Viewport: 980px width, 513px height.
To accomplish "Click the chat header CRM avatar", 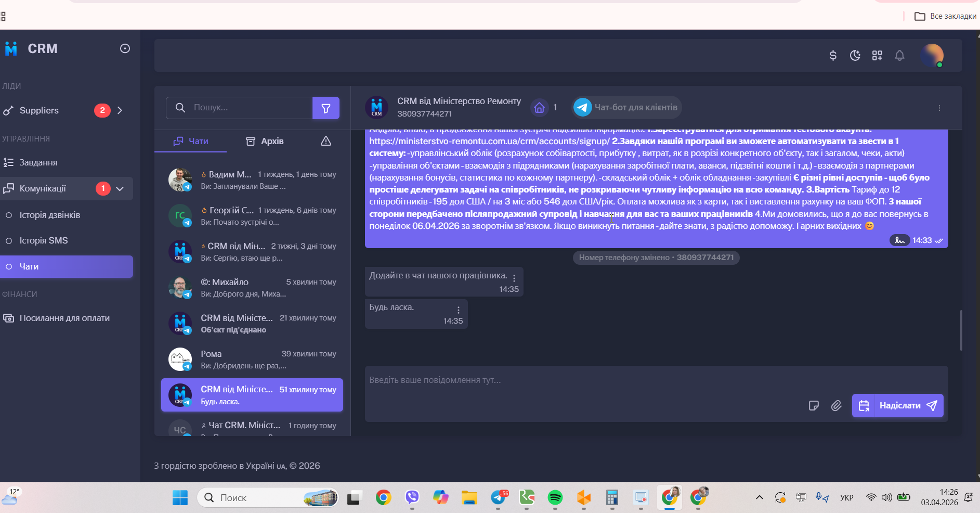I will coord(376,107).
